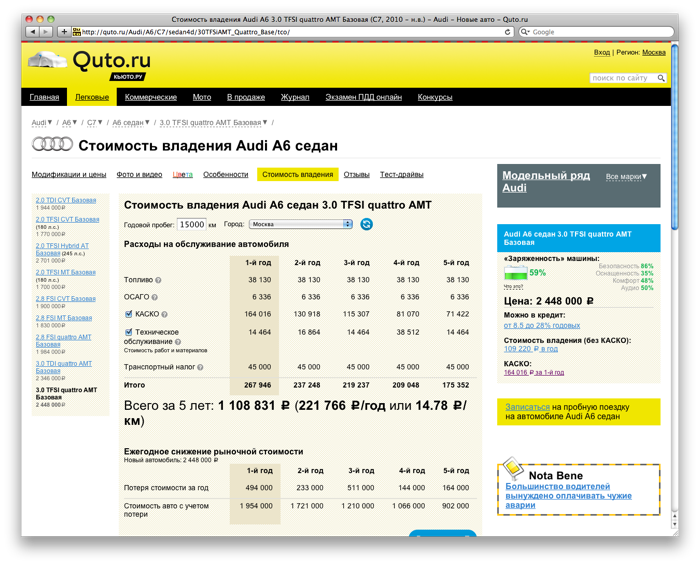Open 2.0 TDI CVT Базовая modification
The width and height of the screenshot is (700, 561).
[66, 200]
